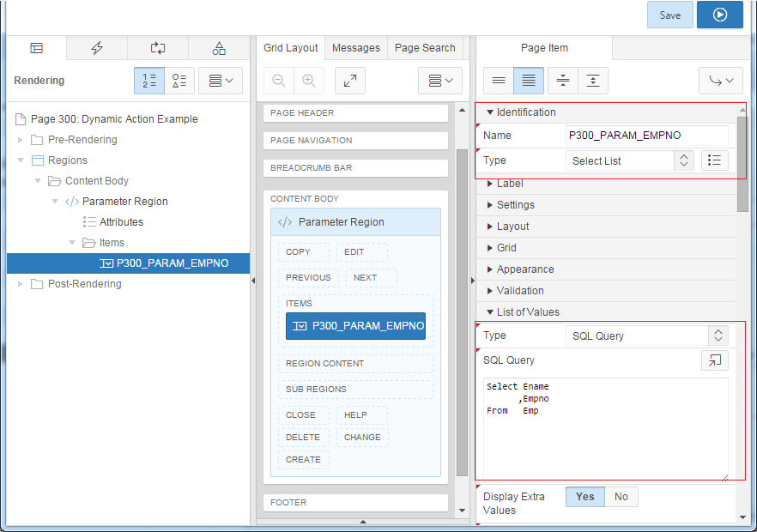Click the Page 300 document icon
757x532 pixels.
[21, 118]
